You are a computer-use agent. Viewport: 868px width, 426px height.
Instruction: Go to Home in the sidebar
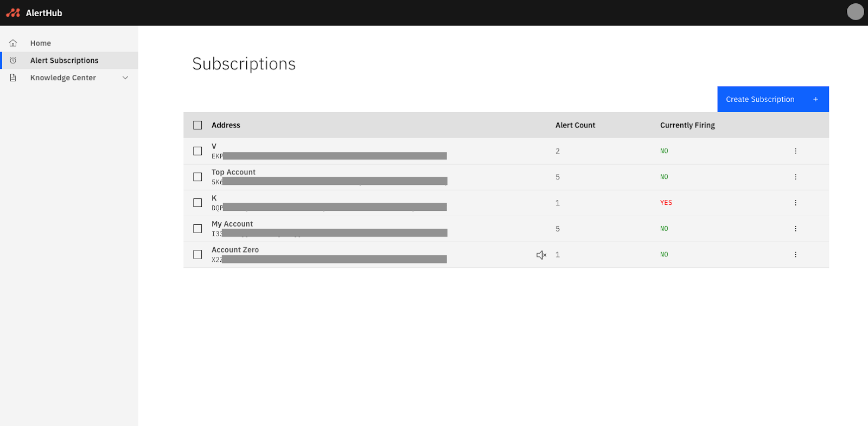click(x=40, y=42)
